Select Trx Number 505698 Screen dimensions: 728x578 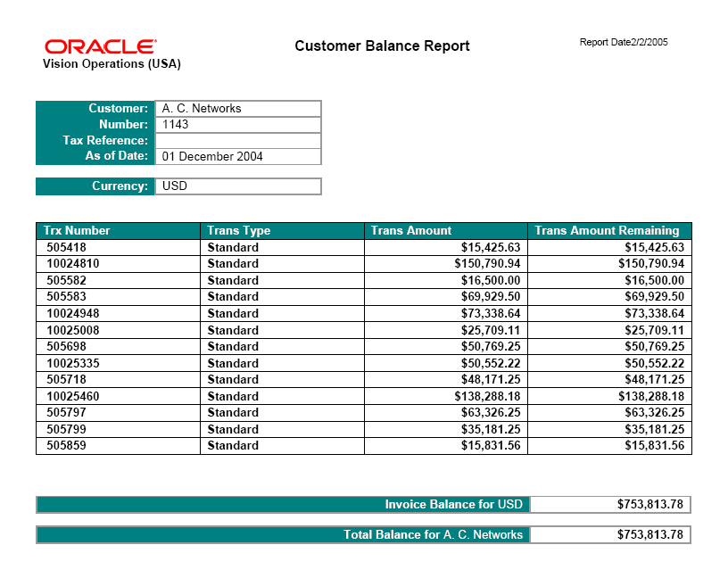point(66,346)
